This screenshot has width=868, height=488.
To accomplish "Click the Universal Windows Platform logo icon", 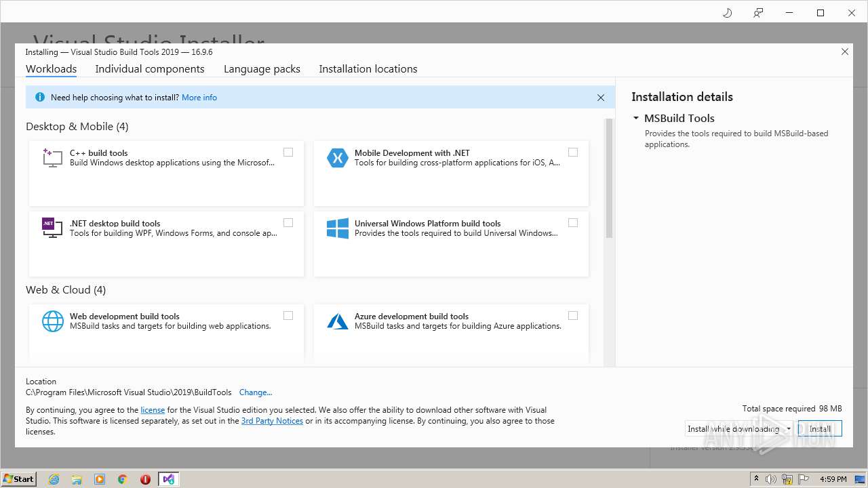I will click(337, 228).
